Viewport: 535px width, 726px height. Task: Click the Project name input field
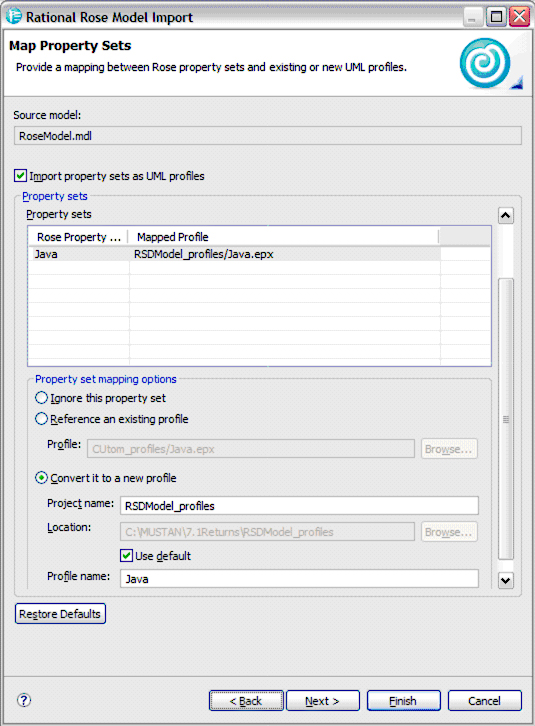299,506
